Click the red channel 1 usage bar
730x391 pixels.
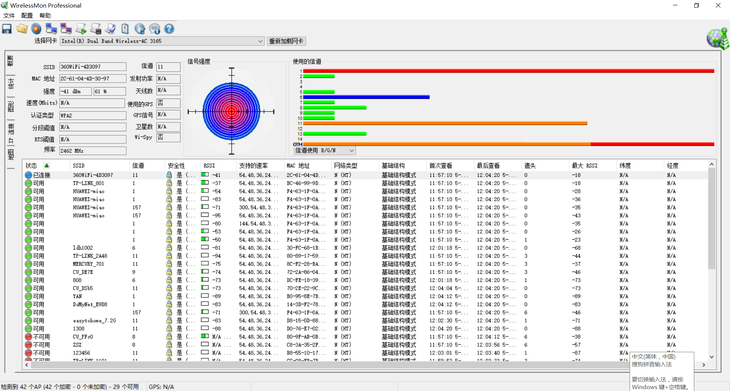[x=508, y=71]
